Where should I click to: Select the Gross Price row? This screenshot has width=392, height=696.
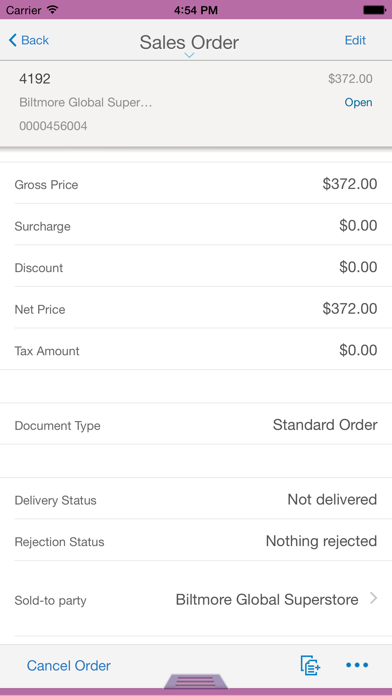coord(196,183)
